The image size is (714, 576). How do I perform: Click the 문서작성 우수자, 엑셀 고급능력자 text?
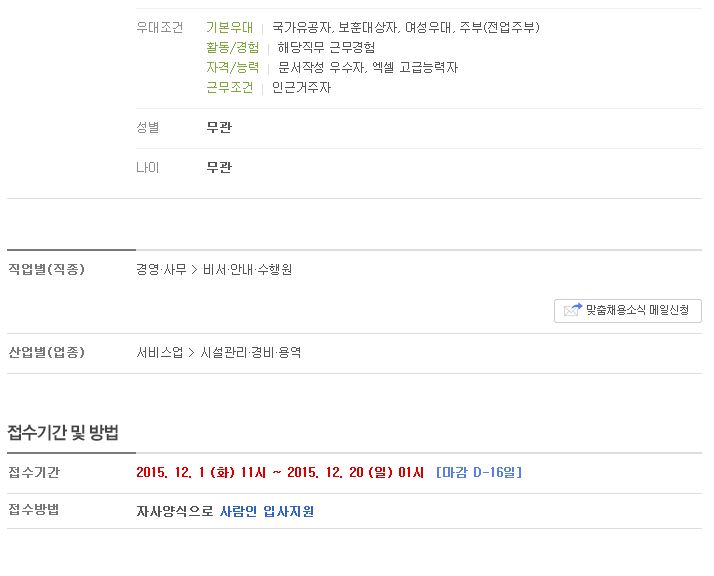368,67
